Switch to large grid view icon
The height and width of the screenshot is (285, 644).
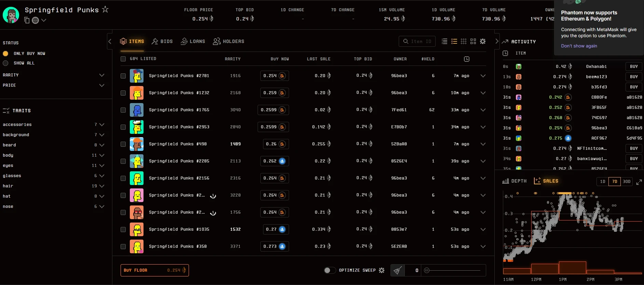pyautogui.click(x=473, y=41)
